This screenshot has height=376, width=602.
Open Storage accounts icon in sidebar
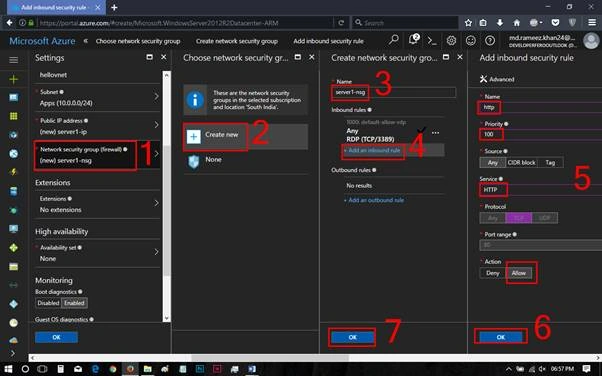[x=13, y=267]
